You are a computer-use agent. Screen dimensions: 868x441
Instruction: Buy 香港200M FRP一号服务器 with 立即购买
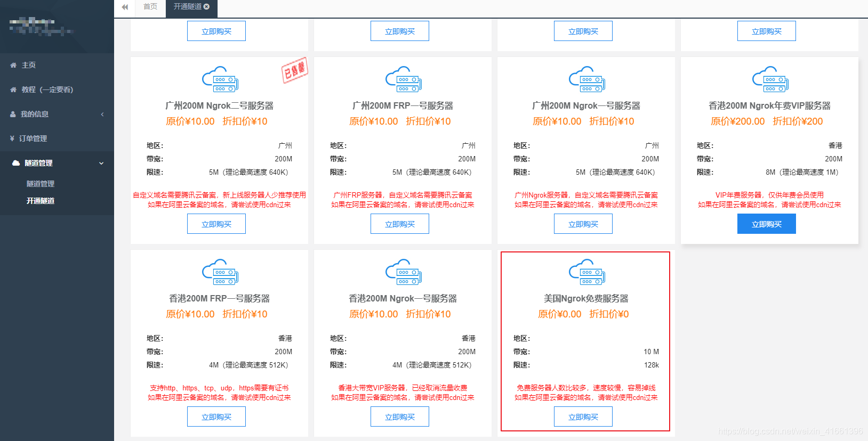coord(216,416)
